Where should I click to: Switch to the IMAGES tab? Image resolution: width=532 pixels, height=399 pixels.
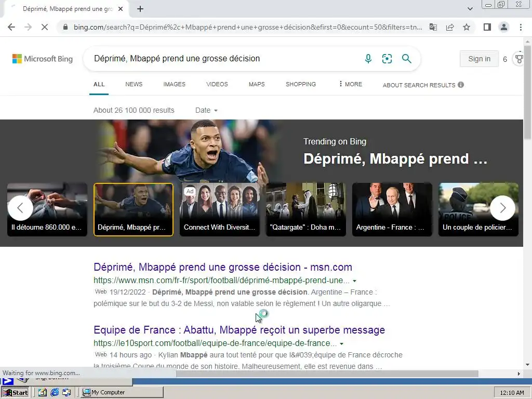(175, 84)
